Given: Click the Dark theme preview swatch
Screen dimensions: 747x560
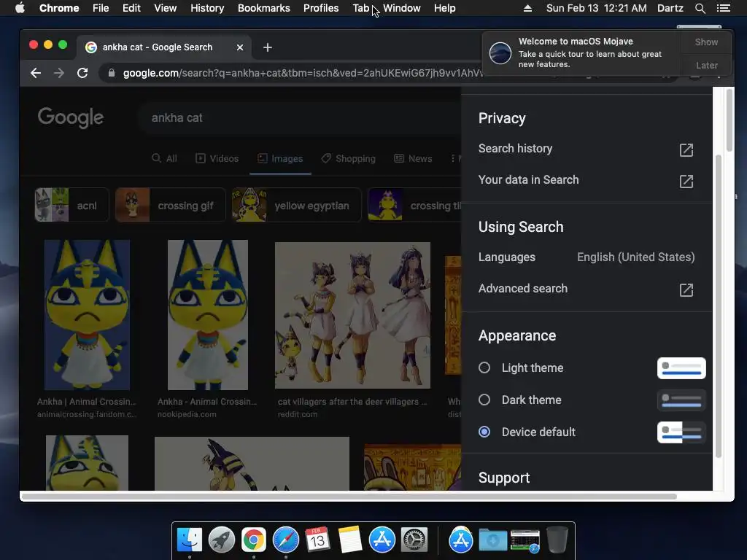Looking at the screenshot, I should coord(681,400).
